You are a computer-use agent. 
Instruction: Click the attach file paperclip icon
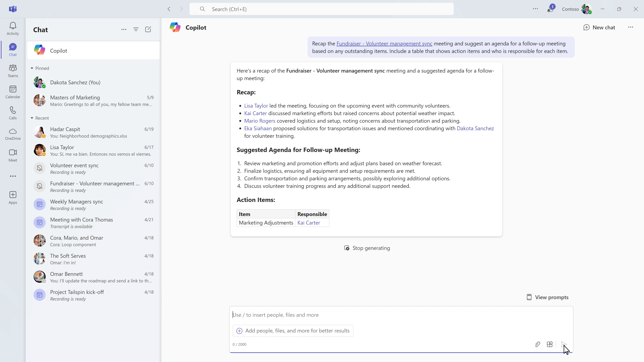(x=538, y=344)
